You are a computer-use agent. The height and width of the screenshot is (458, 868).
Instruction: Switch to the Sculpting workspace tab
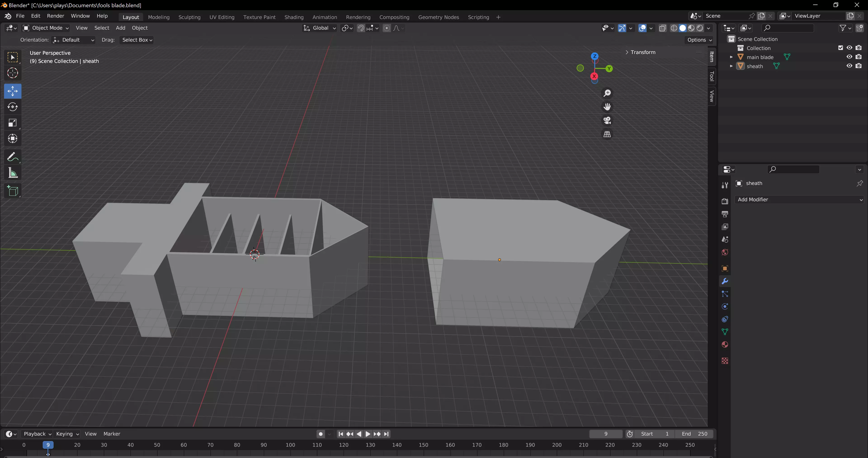189,17
